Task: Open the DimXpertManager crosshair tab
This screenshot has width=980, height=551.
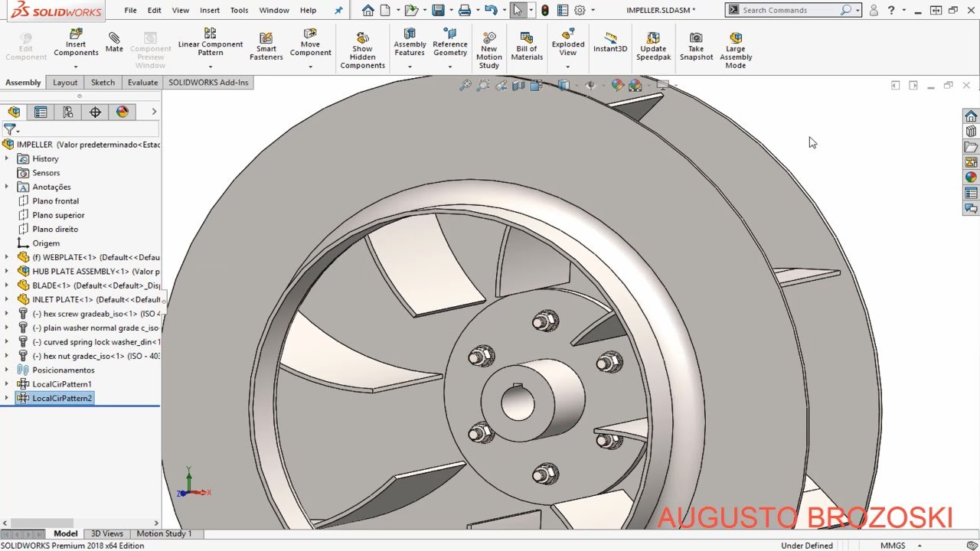Action: coord(95,112)
